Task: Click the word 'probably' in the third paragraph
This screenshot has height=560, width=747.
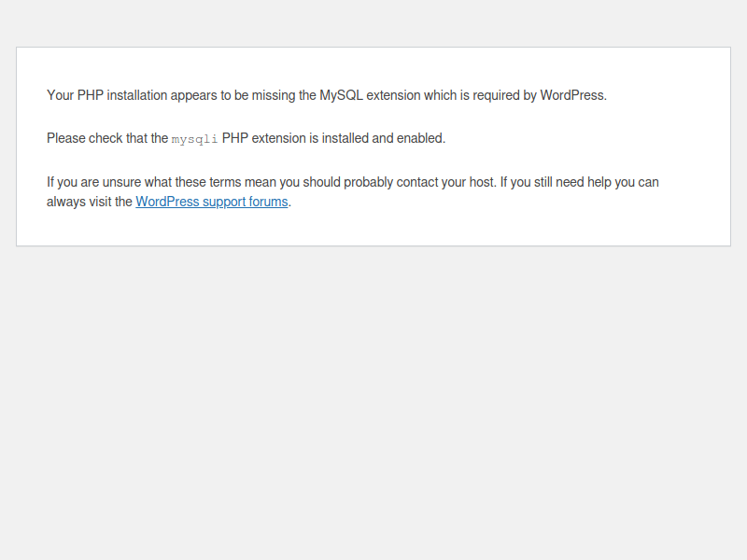Action: [369, 182]
